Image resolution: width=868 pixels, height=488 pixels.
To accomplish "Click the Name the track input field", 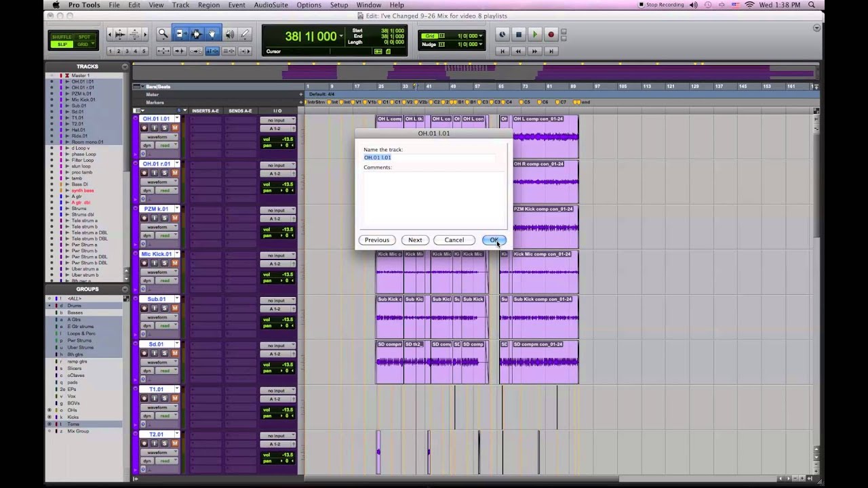I will click(x=429, y=157).
